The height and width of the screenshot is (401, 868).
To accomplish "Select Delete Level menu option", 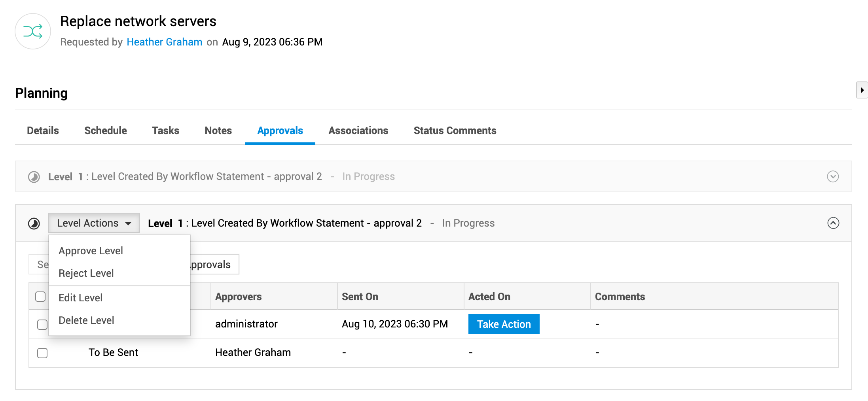I will [86, 320].
